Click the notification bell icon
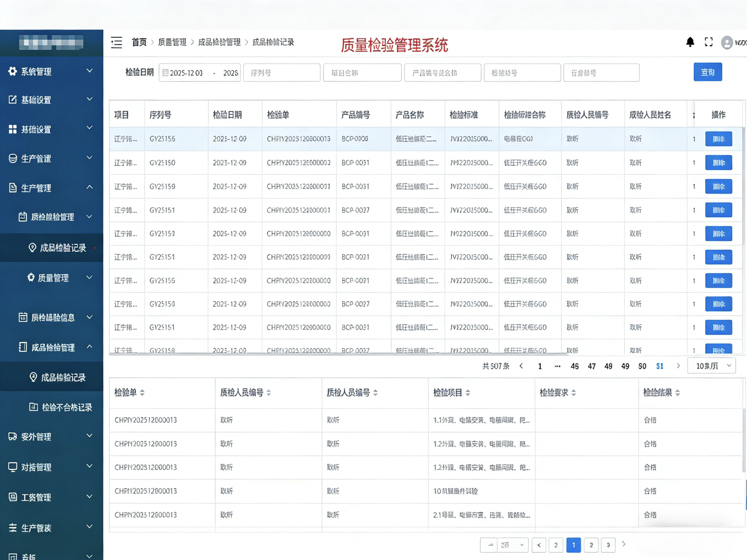This screenshot has height=560, width=747. pos(690,42)
